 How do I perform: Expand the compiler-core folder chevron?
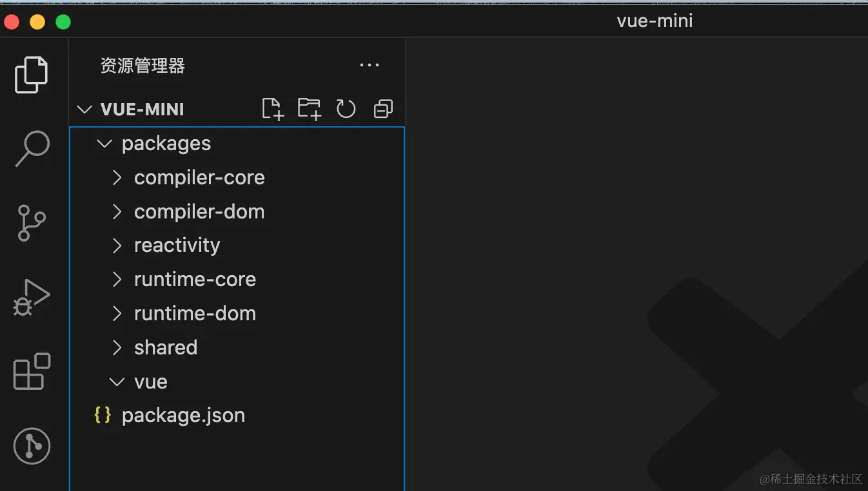117,178
